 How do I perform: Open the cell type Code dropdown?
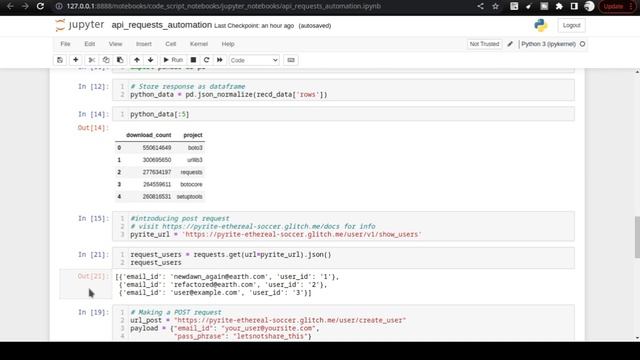(254, 60)
